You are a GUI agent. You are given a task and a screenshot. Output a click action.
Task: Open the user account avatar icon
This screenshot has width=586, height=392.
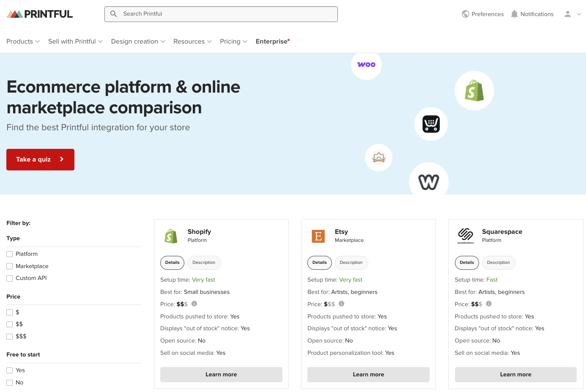pyautogui.click(x=568, y=14)
